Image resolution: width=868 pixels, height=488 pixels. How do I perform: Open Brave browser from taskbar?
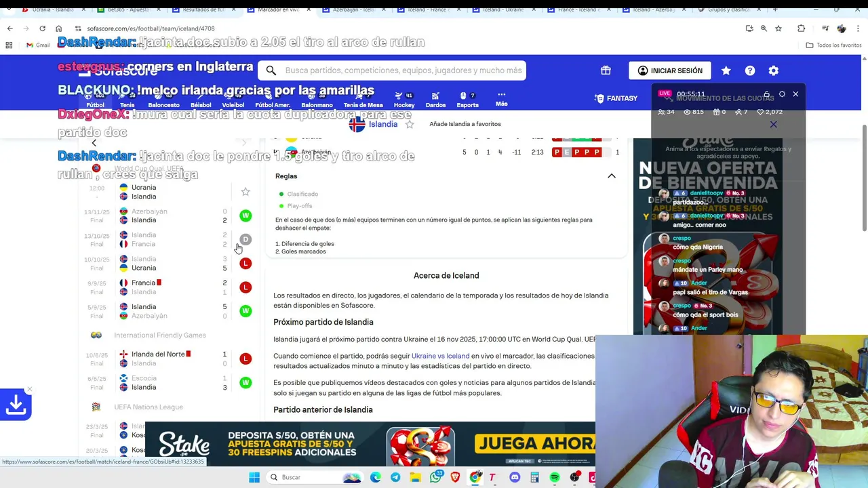click(455, 477)
